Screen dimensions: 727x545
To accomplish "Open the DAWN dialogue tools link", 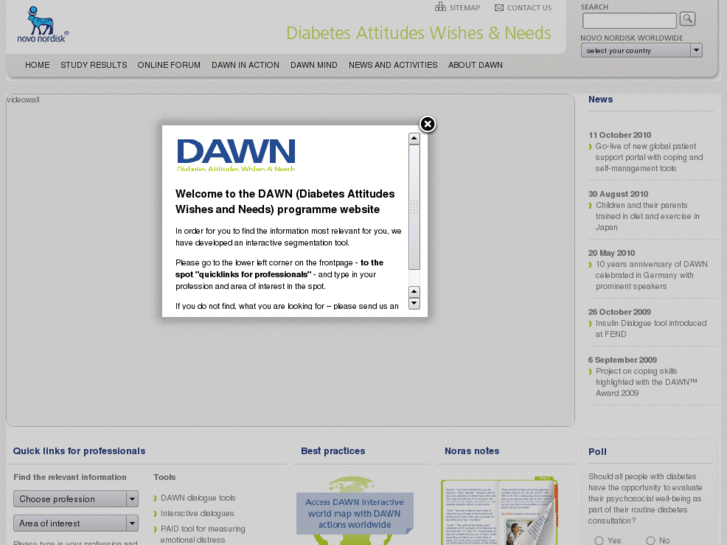I will coord(198,498).
